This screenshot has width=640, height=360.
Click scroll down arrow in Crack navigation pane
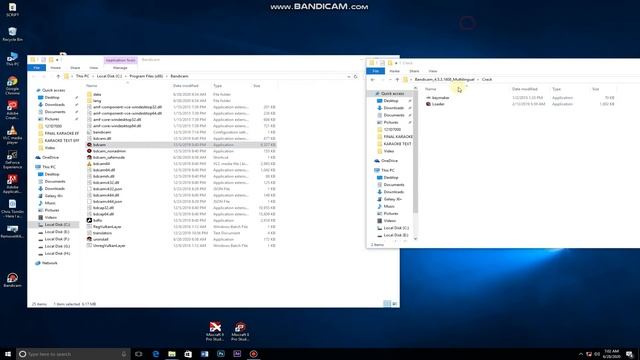tap(416, 239)
